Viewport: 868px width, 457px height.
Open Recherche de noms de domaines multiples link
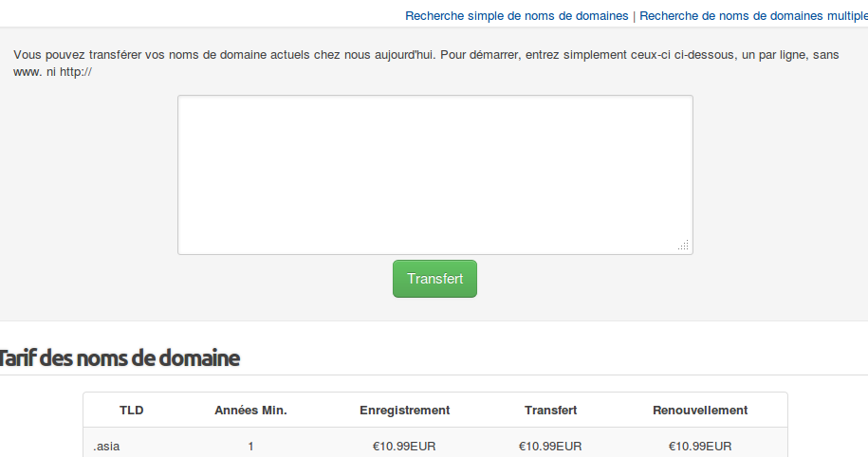point(753,16)
